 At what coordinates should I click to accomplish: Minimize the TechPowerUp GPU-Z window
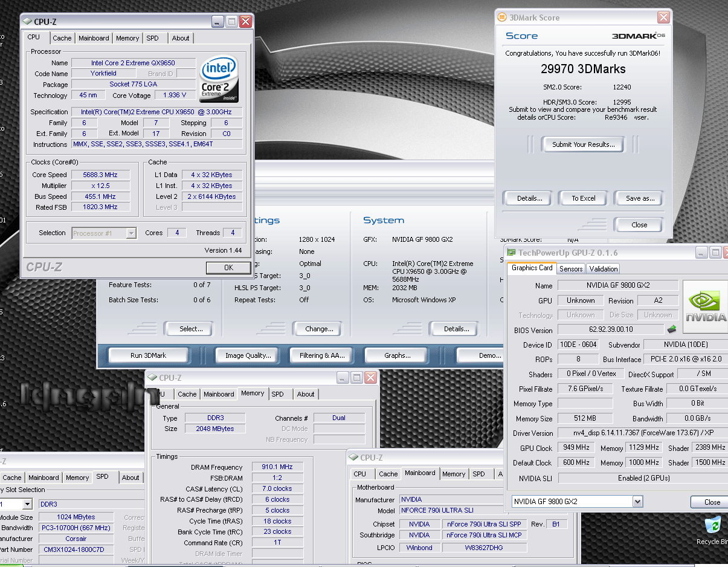(x=701, y=253)
